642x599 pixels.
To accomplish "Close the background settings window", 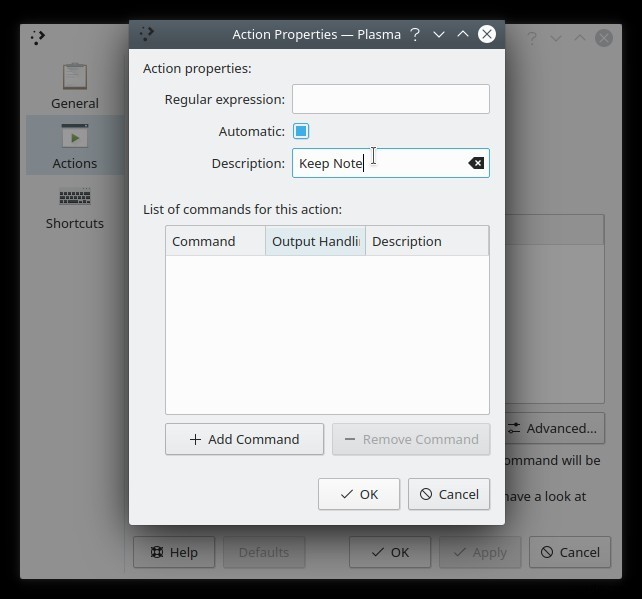I will [x=604, y=38].
